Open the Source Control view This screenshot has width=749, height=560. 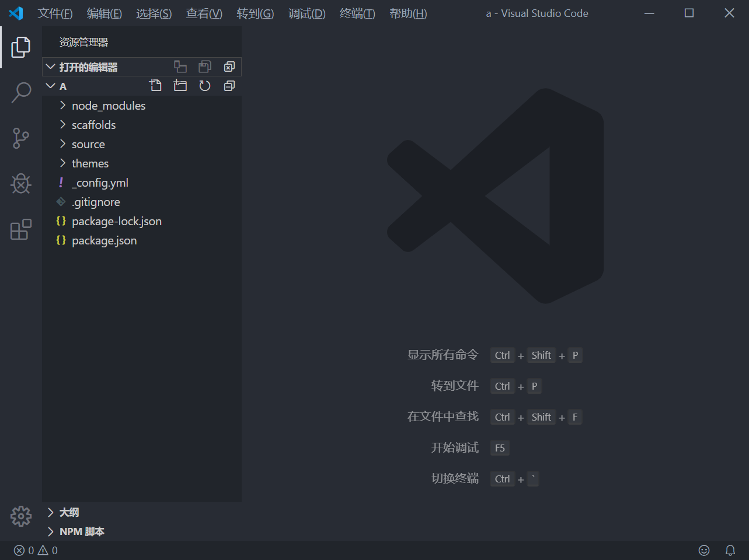coord(21,138)
